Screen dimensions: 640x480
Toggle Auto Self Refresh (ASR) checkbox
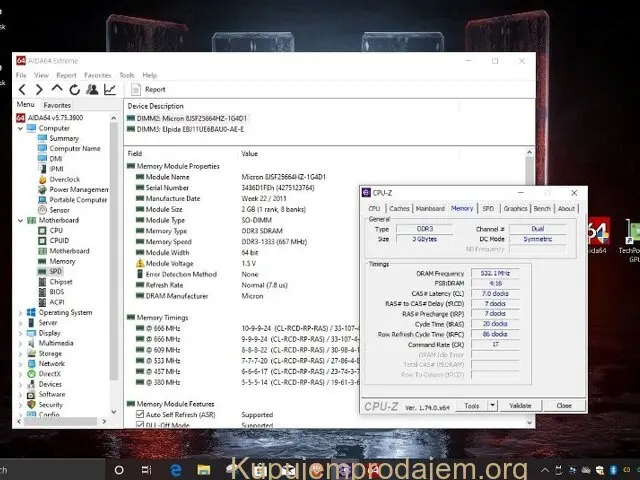pyautogui.click(x=140, y=414)
